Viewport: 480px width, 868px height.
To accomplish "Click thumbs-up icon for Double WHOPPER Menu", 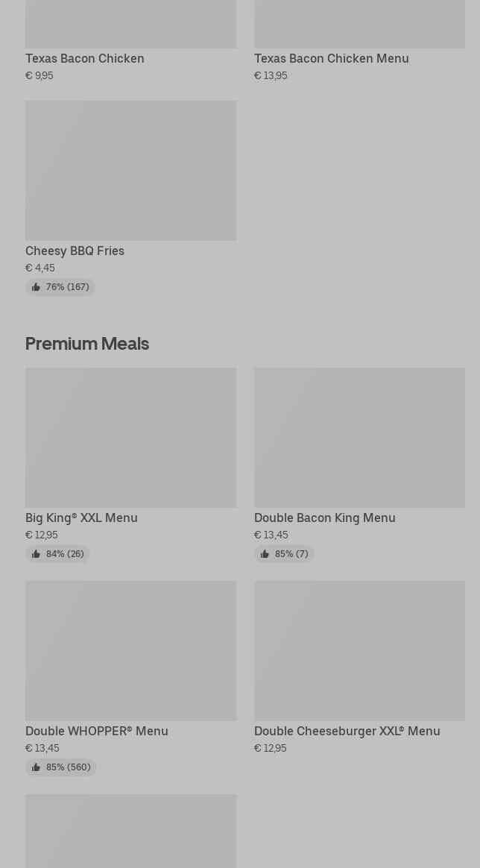I will 36,767.
